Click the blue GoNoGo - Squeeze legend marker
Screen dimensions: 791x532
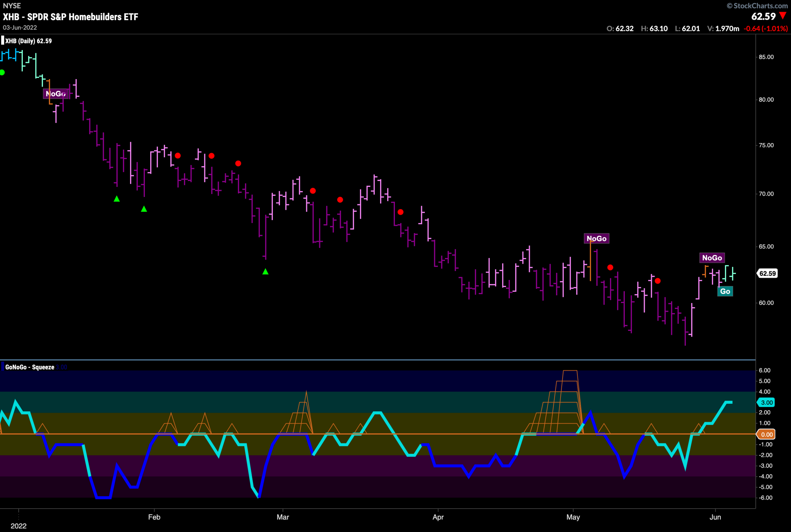point(3,367)
